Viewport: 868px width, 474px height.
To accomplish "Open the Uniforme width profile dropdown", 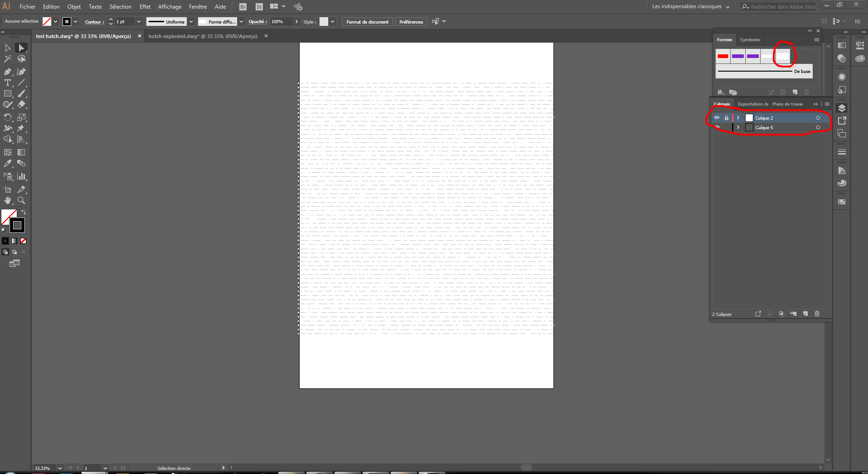I will click(x=191, y=21).
